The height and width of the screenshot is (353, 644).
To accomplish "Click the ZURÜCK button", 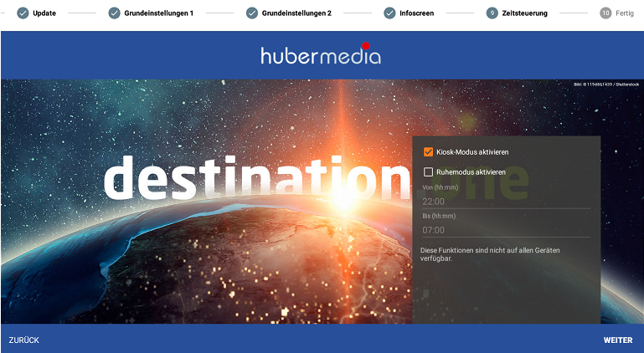I will [x=23, y=340].
